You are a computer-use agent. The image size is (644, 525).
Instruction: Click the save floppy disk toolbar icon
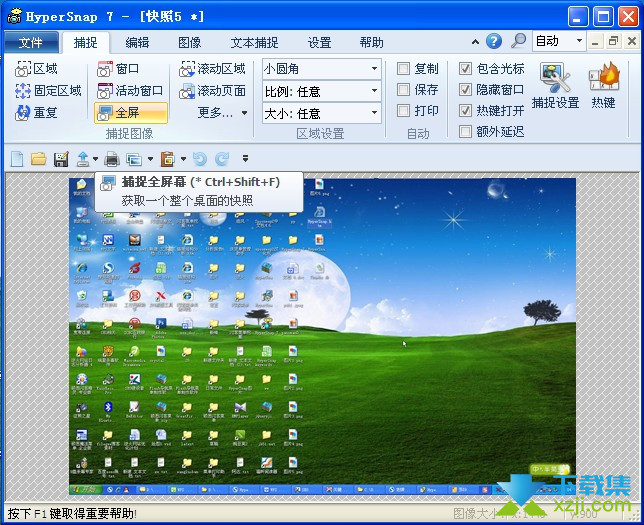61,159
